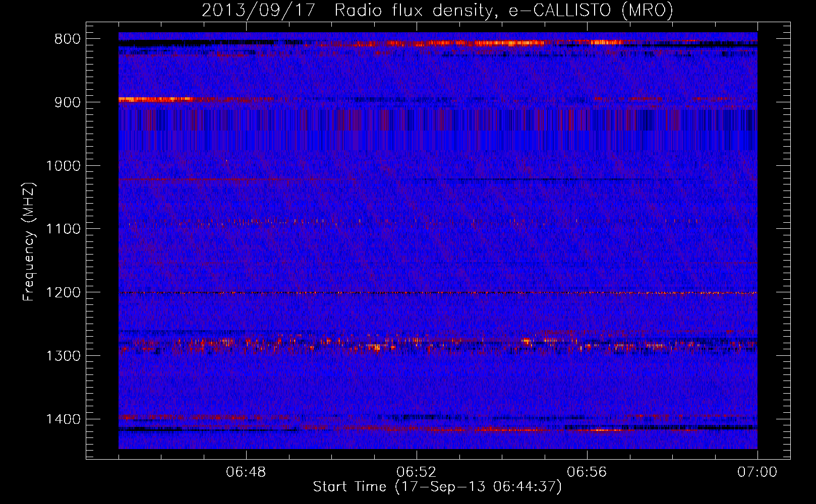This screenshot has width=816, height=504.
Task: Click the 'Frequency (MHZ)' axis label
Action: 29,241
